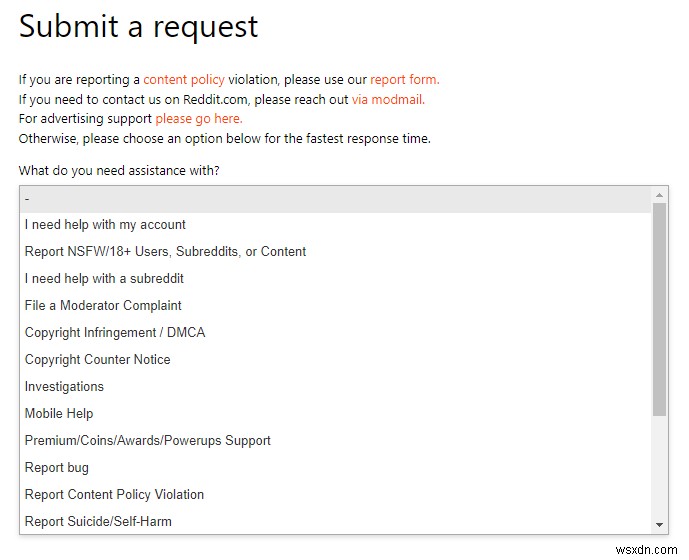Choose the Investigations option

64,387
